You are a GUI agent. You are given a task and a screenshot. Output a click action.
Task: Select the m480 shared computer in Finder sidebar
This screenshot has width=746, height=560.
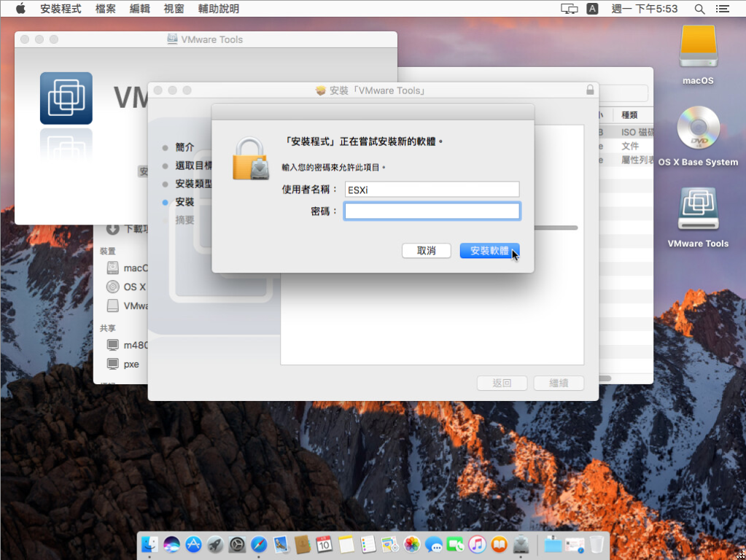tap(127, 345)
